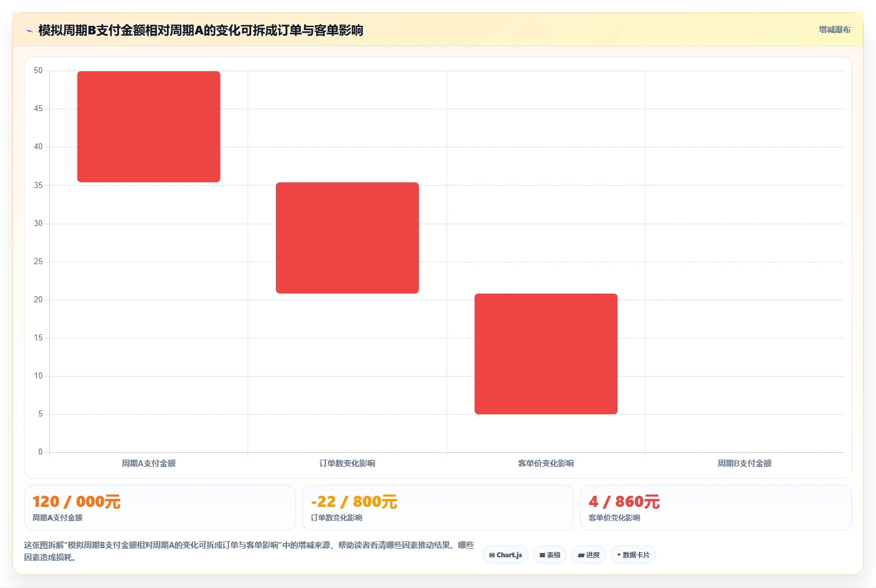Click the y-axis tick label 25
The height and width of the screenshot is (588, 876).
tap(38, 262)
